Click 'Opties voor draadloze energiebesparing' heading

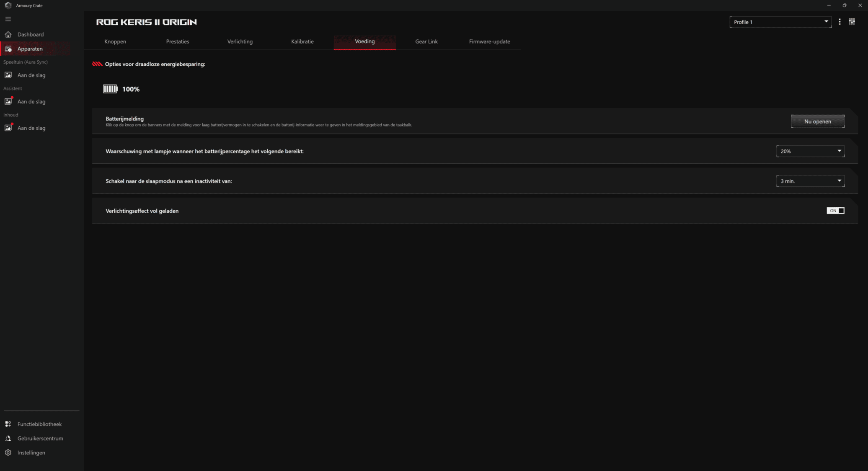pos(155,64)
